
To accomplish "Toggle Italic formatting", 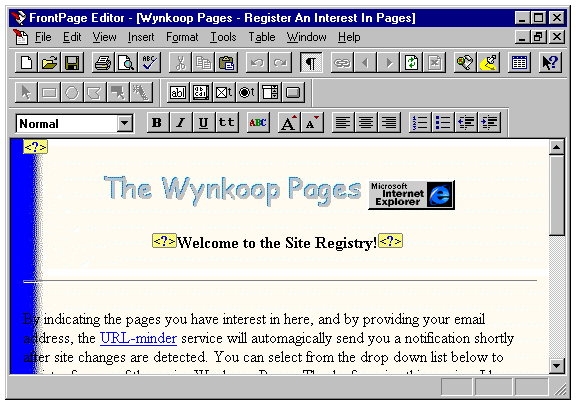I will 180,122.
